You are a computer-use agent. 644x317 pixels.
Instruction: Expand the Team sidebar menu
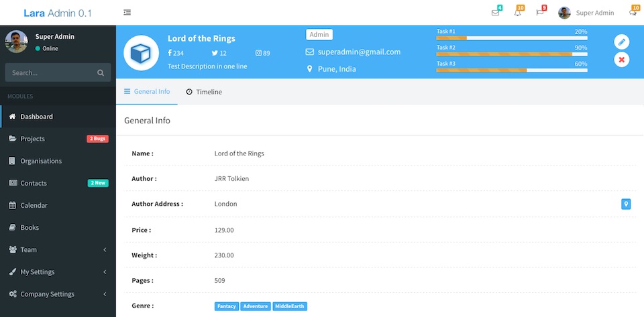(58, 249)
